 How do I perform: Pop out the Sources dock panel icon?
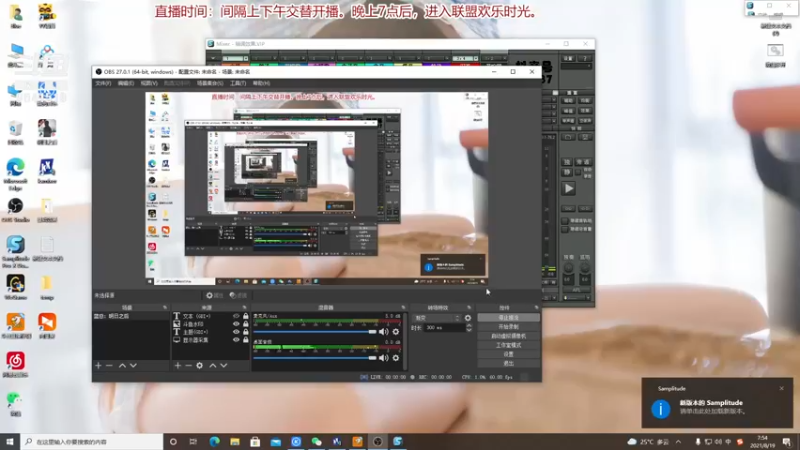click(244, 308)
